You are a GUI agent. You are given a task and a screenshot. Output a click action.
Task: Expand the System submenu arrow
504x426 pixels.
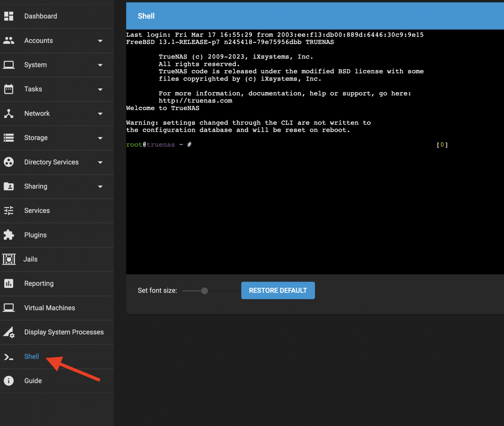point(100,65)
